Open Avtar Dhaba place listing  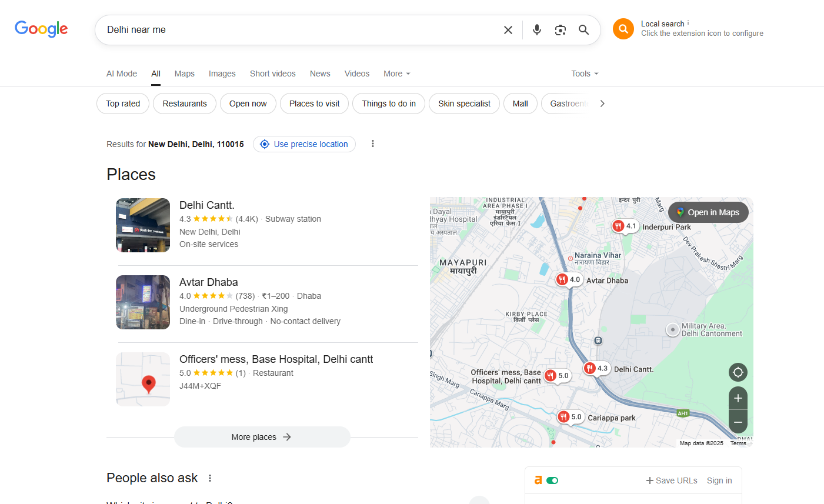coord(209,282)
